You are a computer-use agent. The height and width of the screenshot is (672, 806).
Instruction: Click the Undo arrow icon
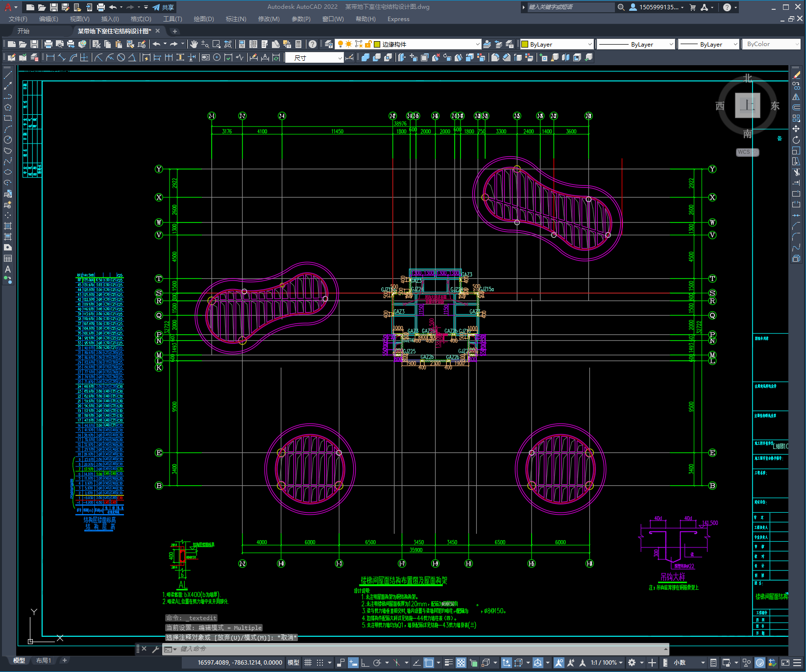point(156,44)
